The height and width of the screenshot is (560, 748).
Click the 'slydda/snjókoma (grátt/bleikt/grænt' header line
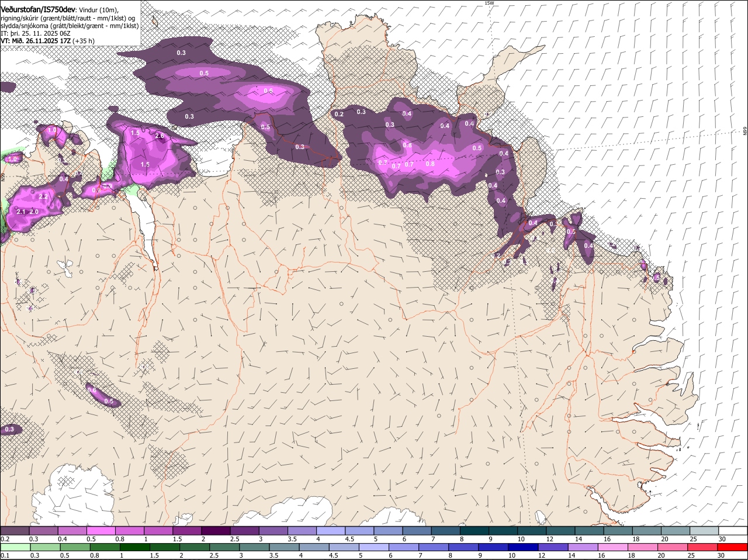tap(70, 26)
